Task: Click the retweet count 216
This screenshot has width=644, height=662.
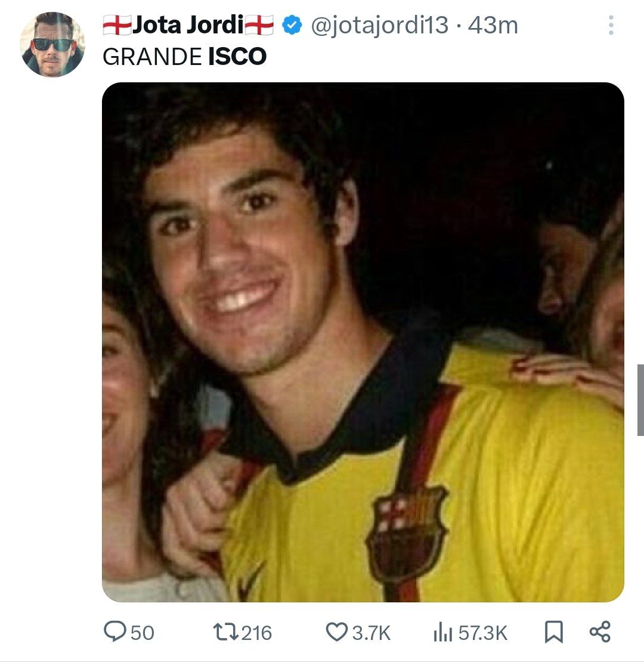Action: pos(257,633)
